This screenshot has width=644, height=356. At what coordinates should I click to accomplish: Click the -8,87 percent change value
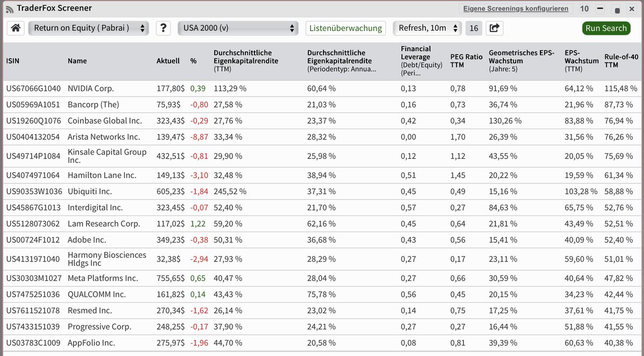click(x=198, y=137)
